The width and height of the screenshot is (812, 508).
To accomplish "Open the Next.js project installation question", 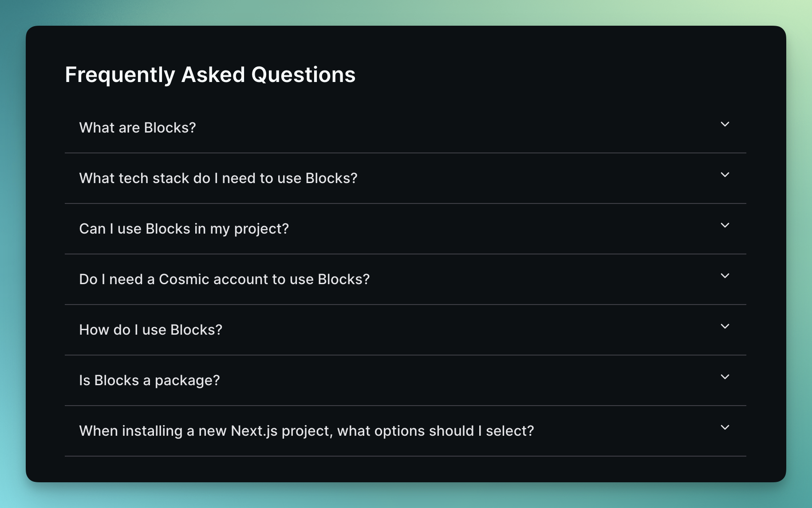I will click(307, 430).
